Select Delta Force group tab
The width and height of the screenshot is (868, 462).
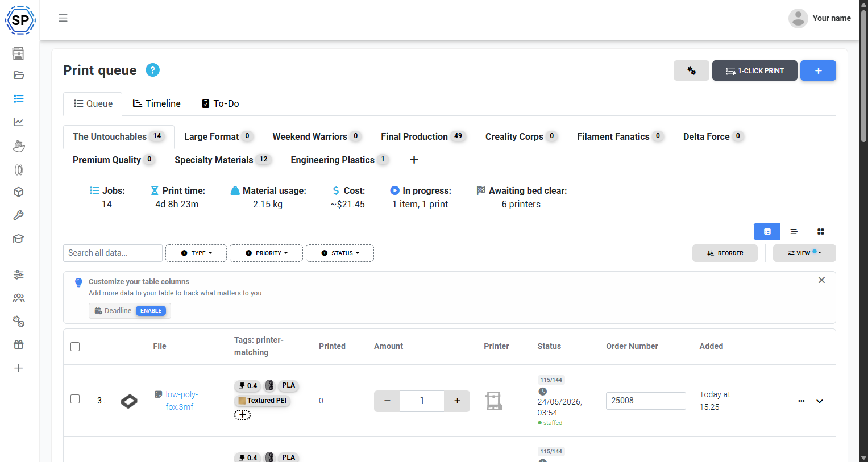click(x=713, y=136)
